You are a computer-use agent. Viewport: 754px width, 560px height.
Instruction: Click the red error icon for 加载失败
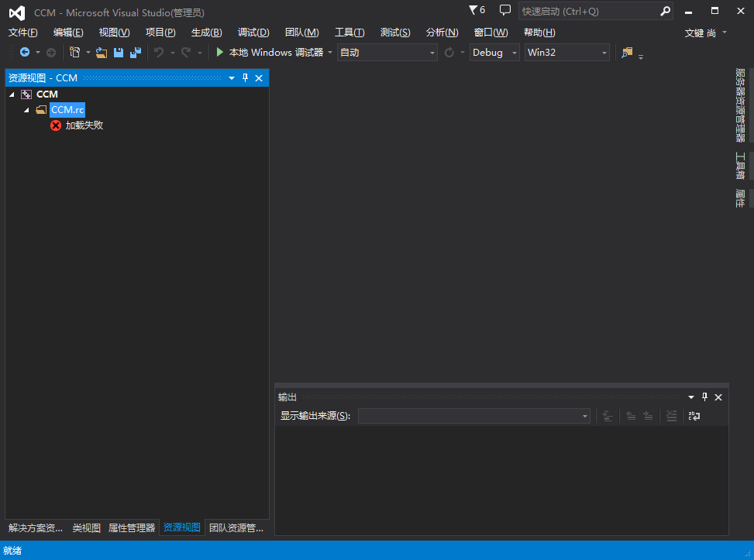56,125
